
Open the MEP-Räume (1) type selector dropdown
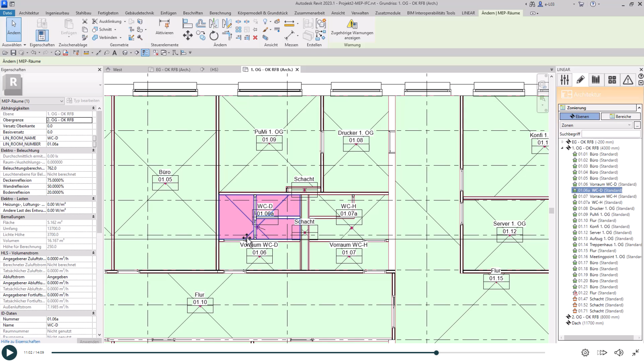coord(32,101)
